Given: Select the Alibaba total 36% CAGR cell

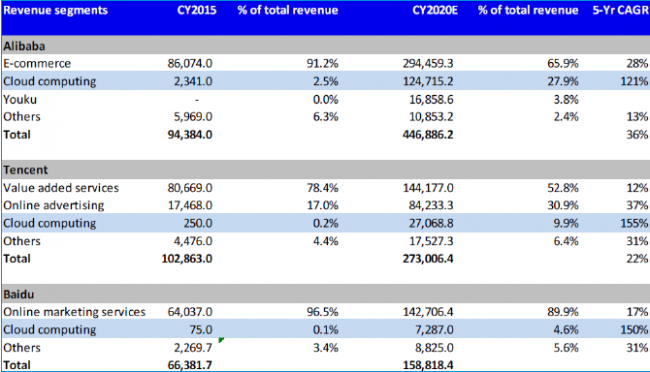Looking at the screenshot, I should coord(637,135).
